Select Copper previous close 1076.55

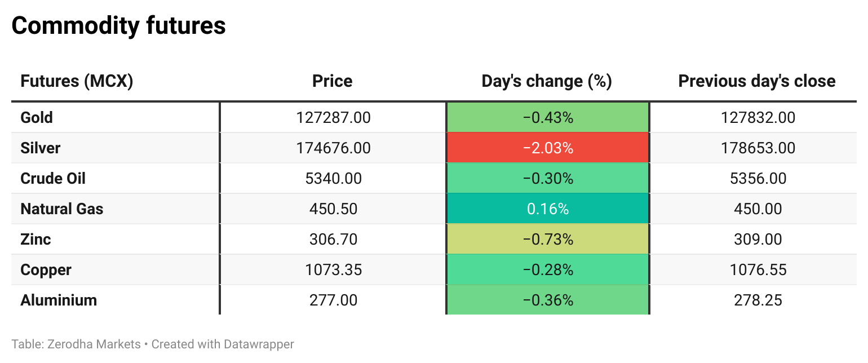tap(758, 270)
